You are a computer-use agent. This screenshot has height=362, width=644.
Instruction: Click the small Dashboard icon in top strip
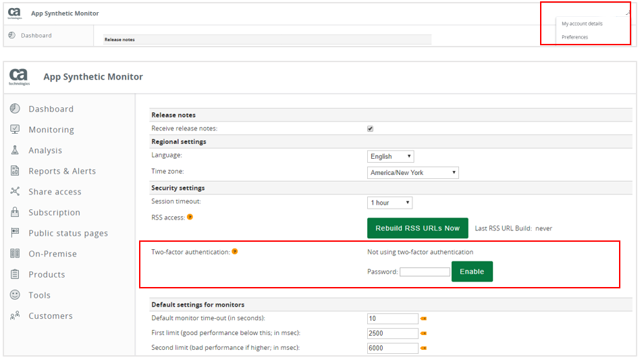12,35
